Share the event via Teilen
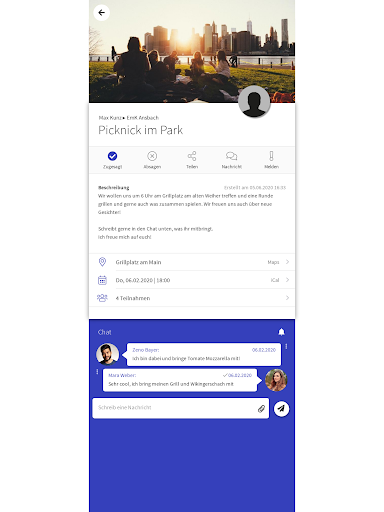 (192, 156)
